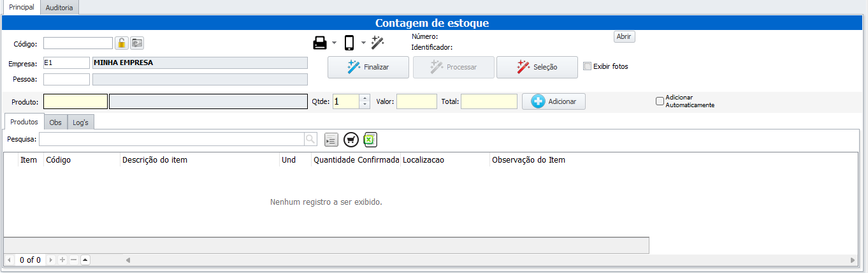Viewport: 868px width, 273px height.
Task: Check the Adicionar Automaticamente box
Action: coord(660,101)
